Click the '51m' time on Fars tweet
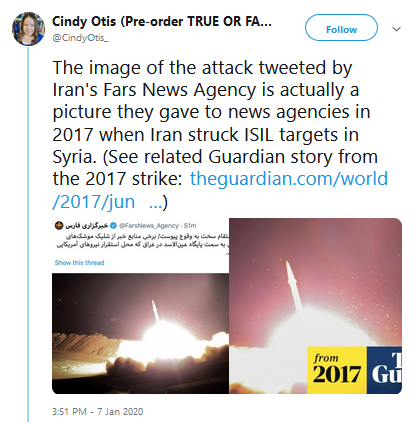419x422 pixels. point(190,226)
